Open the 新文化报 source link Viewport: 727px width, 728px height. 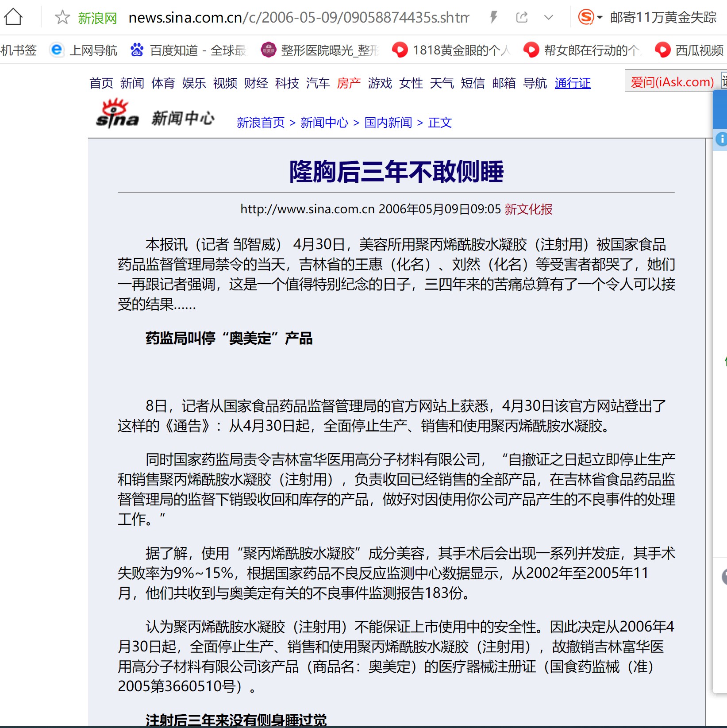coord(529,209)
